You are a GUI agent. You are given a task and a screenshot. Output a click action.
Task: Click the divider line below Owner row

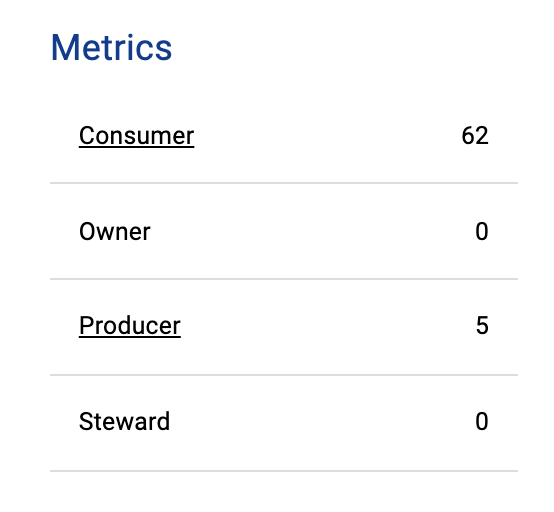click(x=284, y=279)
